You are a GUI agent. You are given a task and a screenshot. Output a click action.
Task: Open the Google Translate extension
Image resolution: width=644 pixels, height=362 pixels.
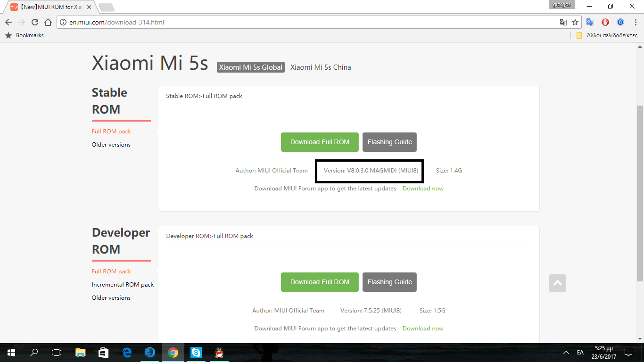[x=590, y=22]
